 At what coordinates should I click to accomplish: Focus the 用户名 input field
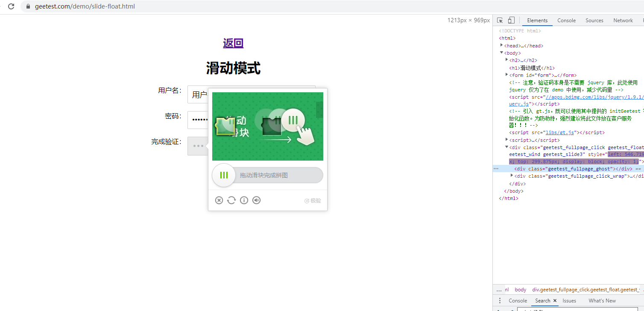[252, 94]
